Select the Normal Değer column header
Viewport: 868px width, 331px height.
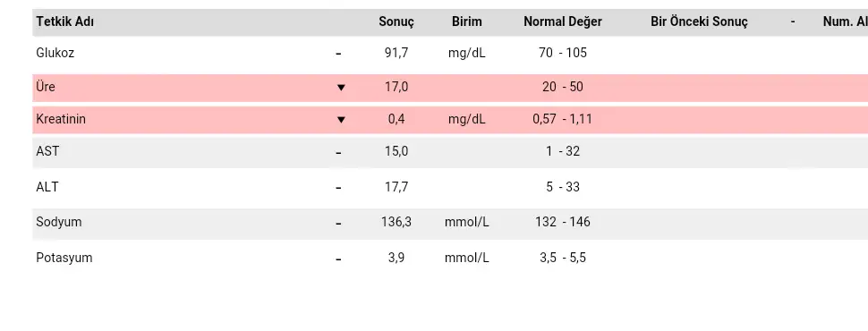pyautogui.click(x=563, y=22)
